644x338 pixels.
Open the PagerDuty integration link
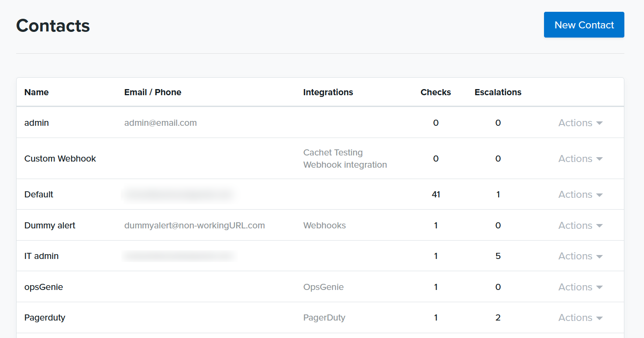click(x=324, y=317)
